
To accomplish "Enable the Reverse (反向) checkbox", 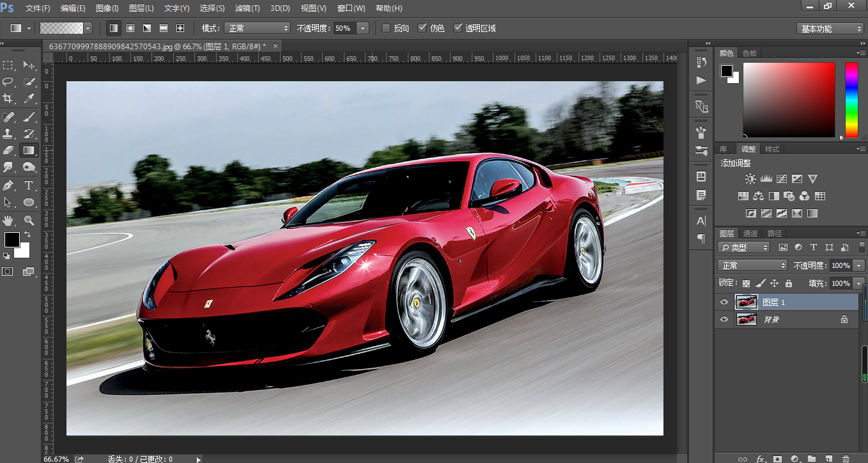I will 386,28.
